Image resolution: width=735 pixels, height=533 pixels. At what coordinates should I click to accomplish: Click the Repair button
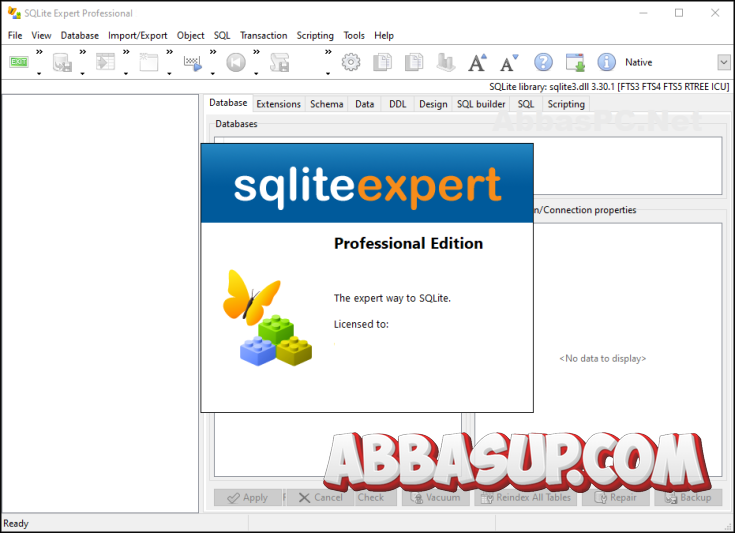point(615,497)
